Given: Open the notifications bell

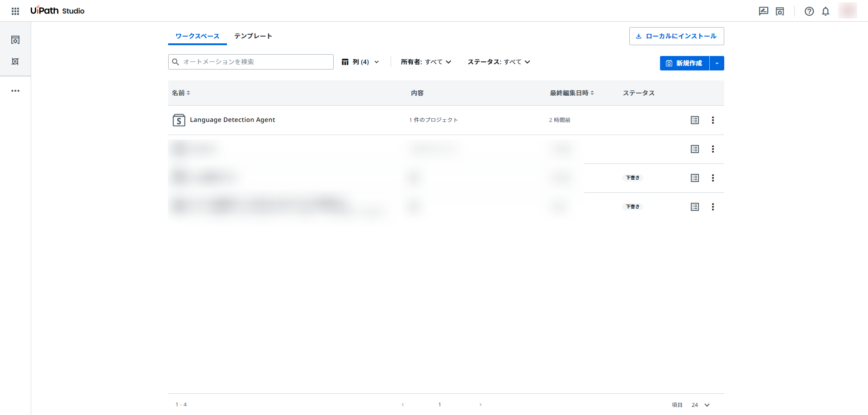Looking at the screenshot, I should [826, 11].
